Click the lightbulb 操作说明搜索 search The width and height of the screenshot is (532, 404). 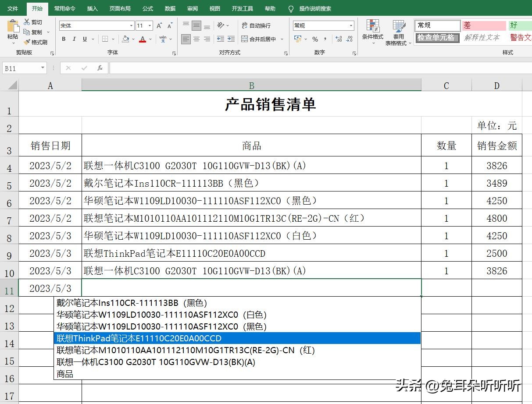[310, 8]
